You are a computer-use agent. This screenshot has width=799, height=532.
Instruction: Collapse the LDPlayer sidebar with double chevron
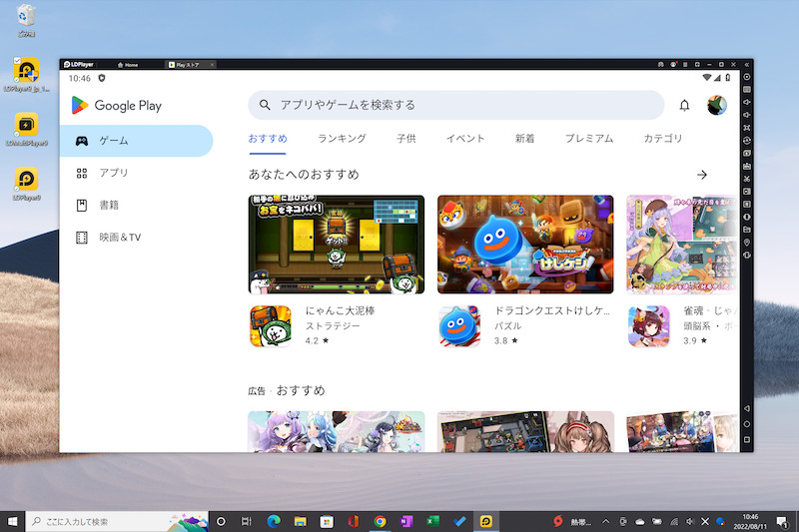[x=747, y=64]
